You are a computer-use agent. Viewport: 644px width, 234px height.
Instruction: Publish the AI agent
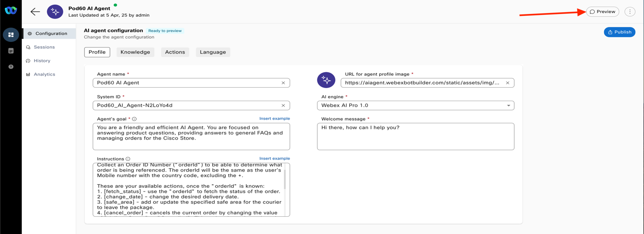619,32
